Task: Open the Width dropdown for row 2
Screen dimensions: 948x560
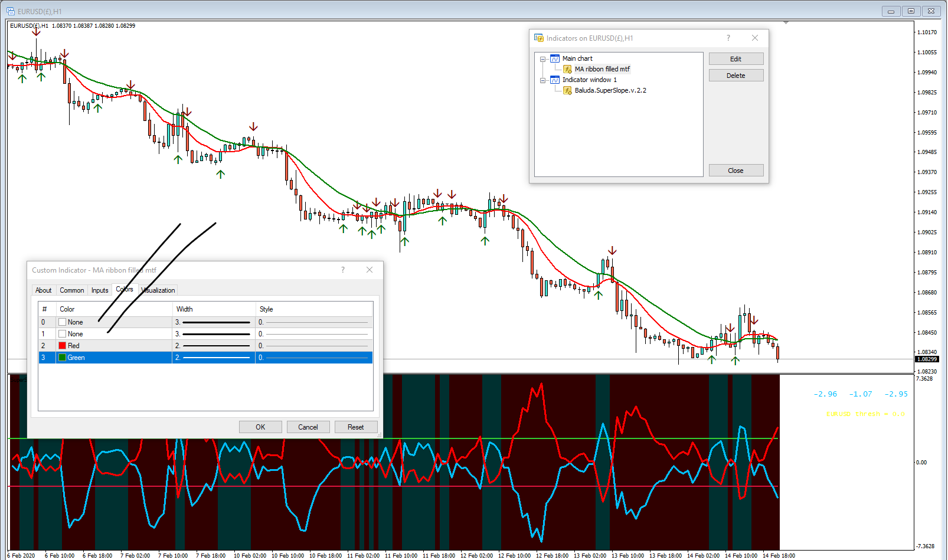Action: pyautogui.click(x=214, y=346)
